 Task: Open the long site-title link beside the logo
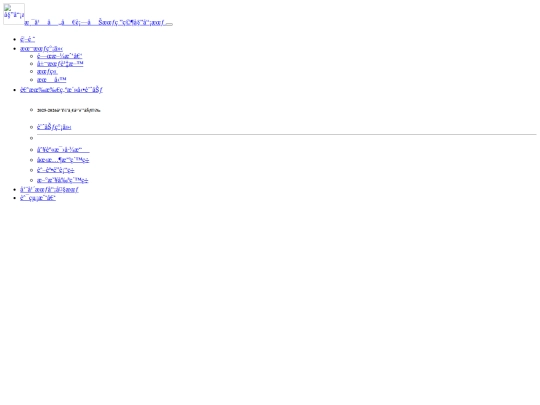95,23
